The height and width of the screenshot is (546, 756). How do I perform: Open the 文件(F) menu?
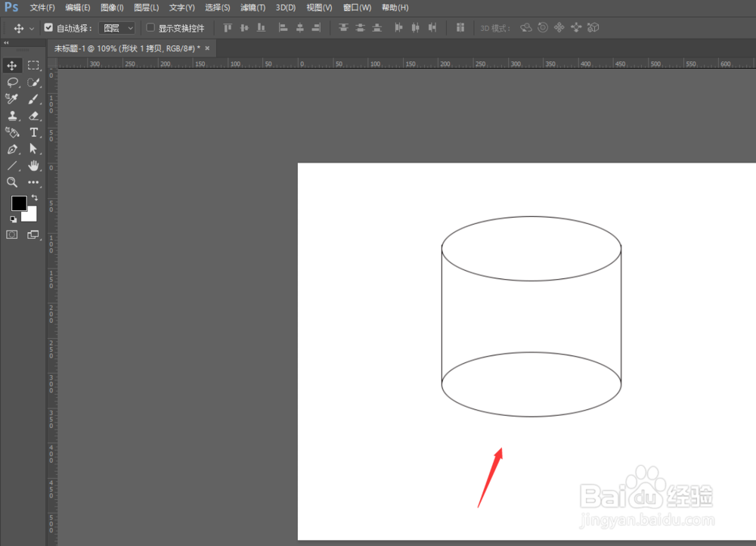42,8
